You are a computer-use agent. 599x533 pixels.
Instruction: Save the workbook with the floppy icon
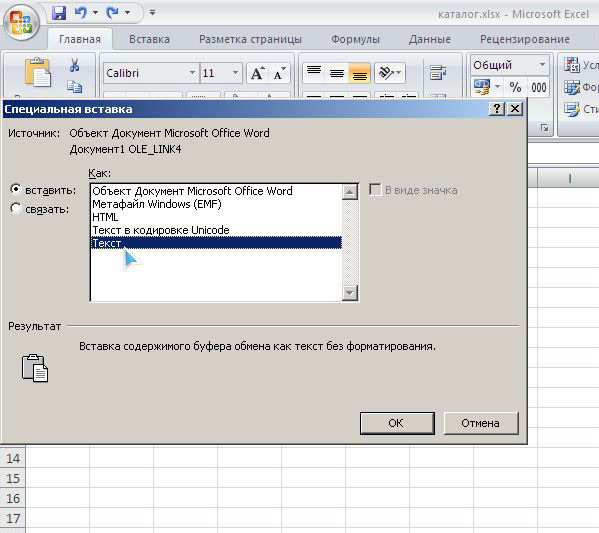(x=59, y=13)
